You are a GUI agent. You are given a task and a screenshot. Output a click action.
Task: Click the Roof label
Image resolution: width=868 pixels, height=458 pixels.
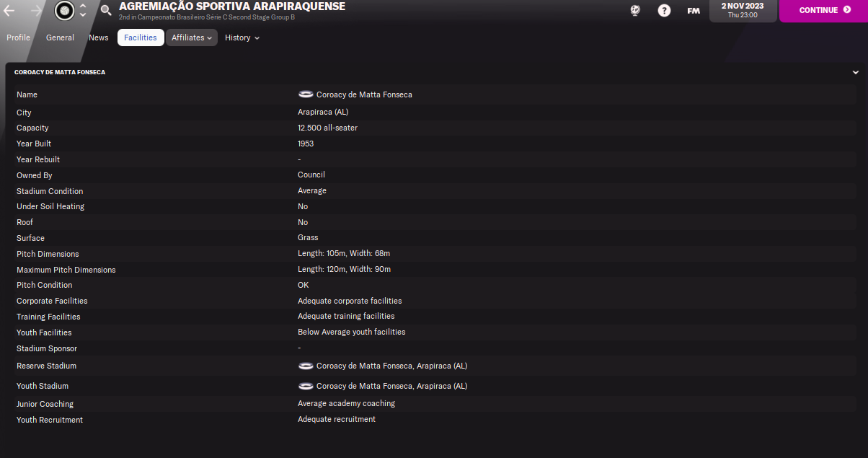25,222
